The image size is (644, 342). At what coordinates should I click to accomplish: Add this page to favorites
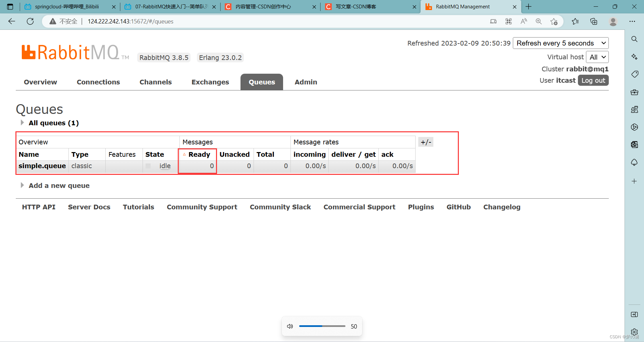(554, 21)
